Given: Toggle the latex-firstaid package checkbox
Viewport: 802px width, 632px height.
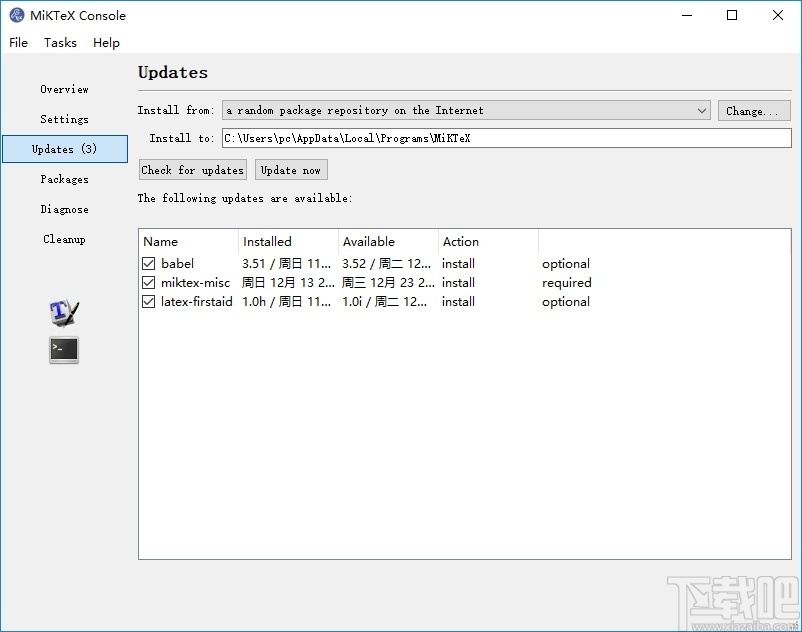Looking at the screenshot, I should pos(149,302).
